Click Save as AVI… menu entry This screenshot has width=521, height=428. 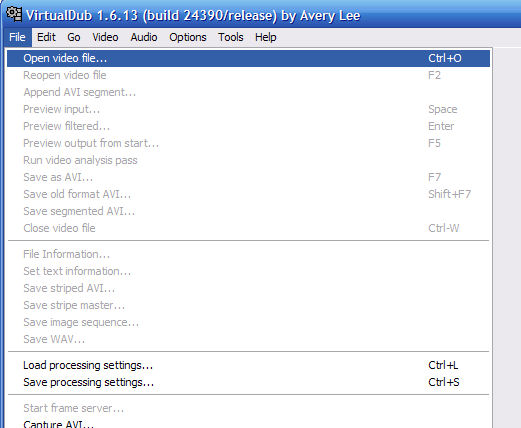248,177
